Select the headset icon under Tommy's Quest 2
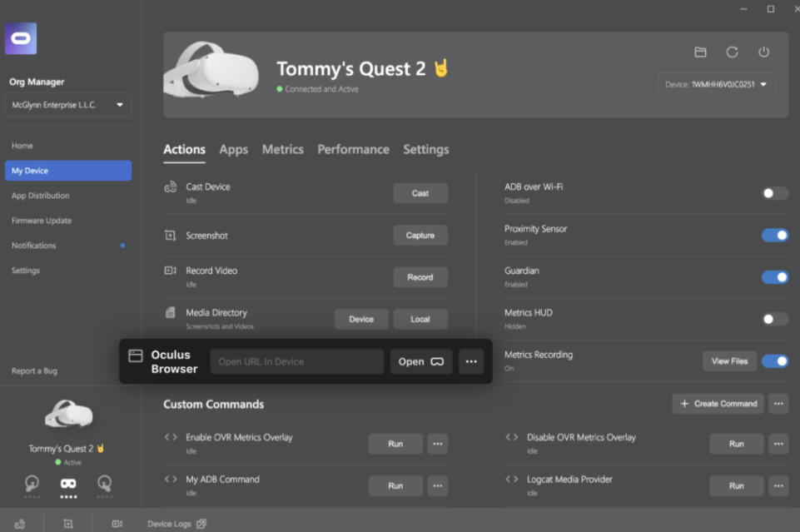The image size is (800, 532). click(68, 483)
